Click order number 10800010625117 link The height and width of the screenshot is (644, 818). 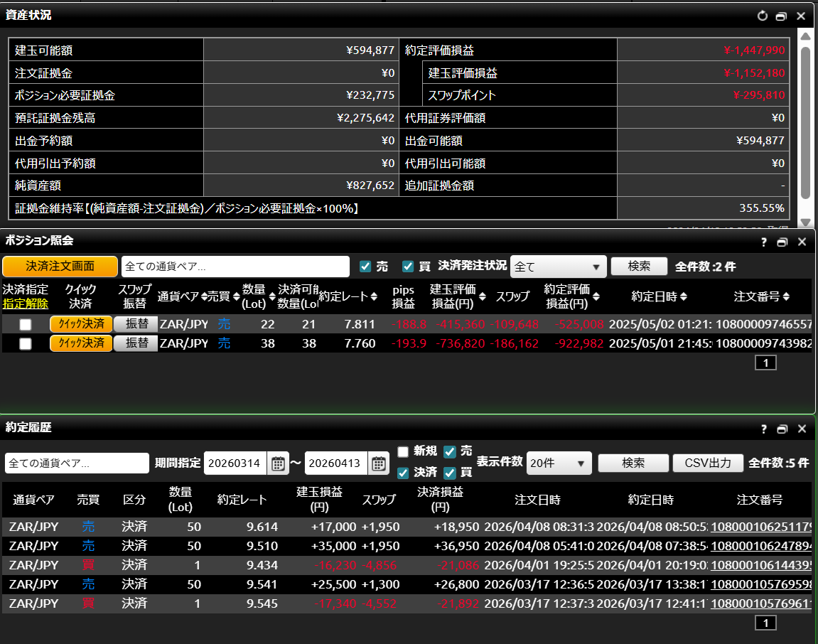click(760, 527)
